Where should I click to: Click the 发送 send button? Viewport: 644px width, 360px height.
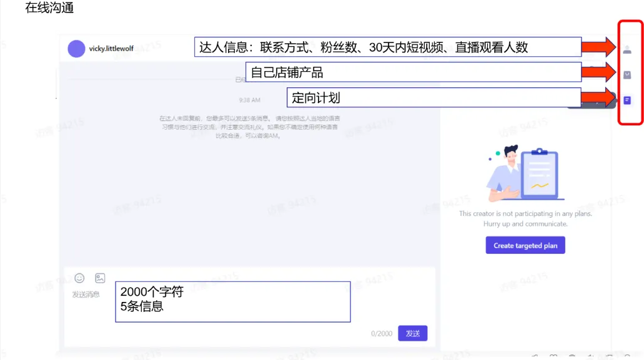412,333
